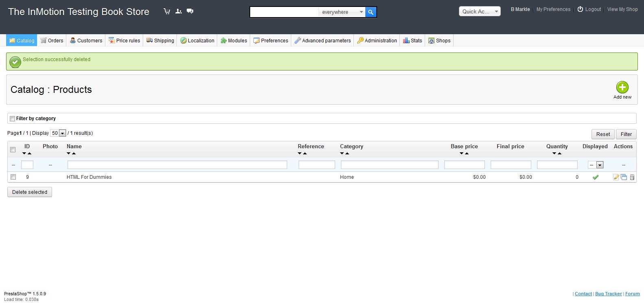Open the Customers tab
The width and height of the screenshot is (644, 303).
(x=86, y=40)
